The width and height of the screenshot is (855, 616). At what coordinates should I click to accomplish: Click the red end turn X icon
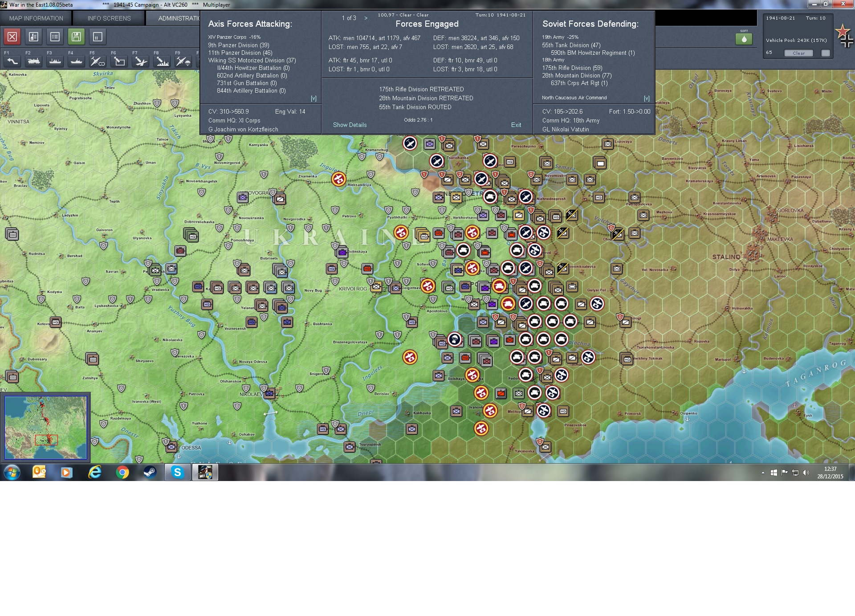[x=12, y=37]
